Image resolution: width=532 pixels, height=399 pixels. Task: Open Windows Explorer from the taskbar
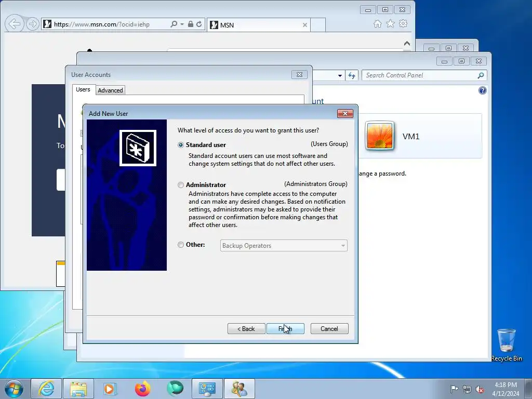tap(78, 389)
